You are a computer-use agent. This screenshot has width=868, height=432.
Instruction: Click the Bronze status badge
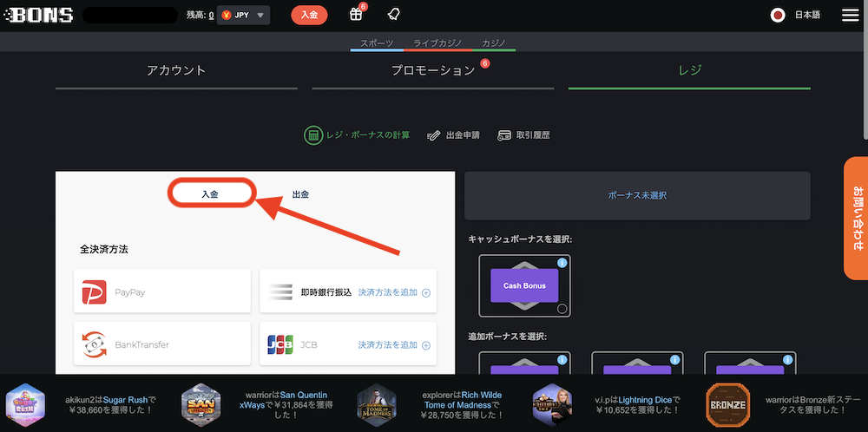point(728,403)
